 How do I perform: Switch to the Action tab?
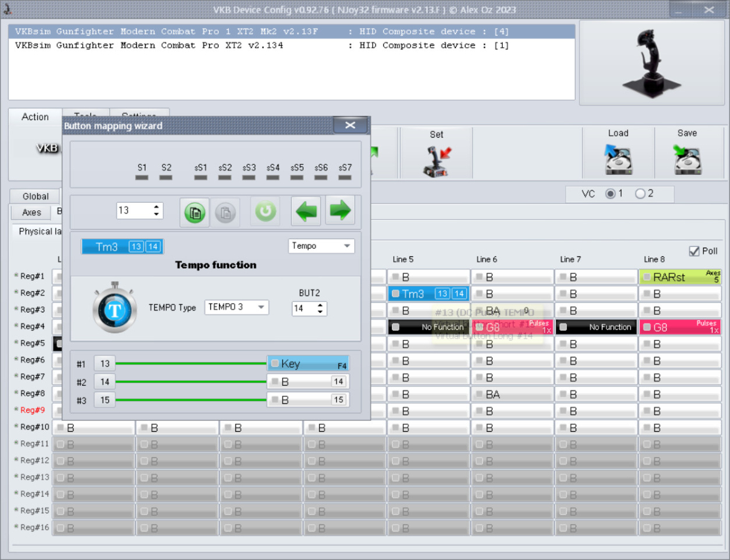point(35,117)
